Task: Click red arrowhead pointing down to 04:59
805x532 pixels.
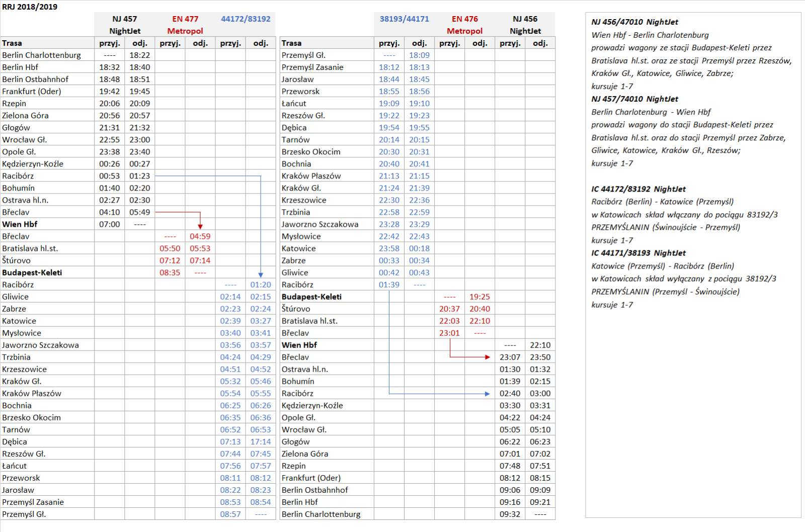Action: (200, 227)
